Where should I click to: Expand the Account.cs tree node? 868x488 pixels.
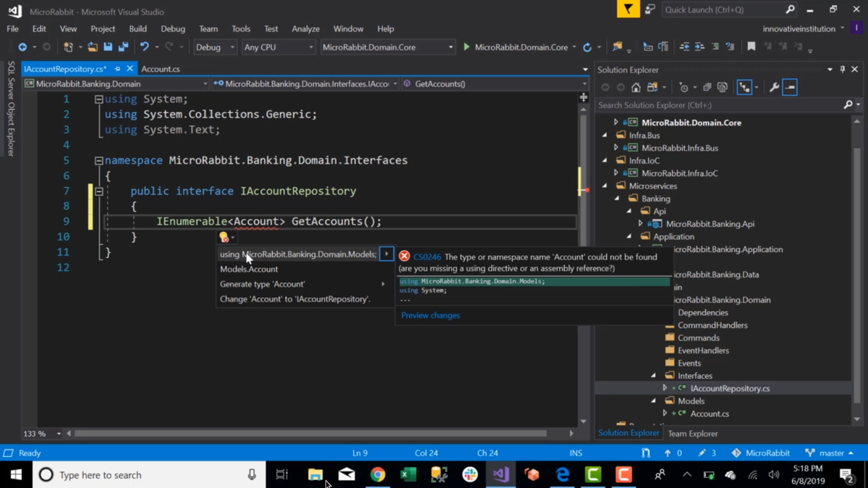(x=665, y=414)
